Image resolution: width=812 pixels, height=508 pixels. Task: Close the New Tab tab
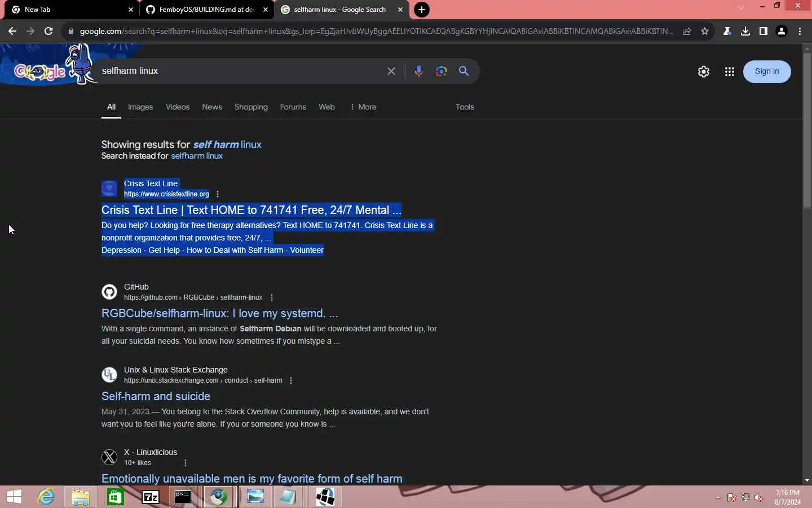[131, 10]
